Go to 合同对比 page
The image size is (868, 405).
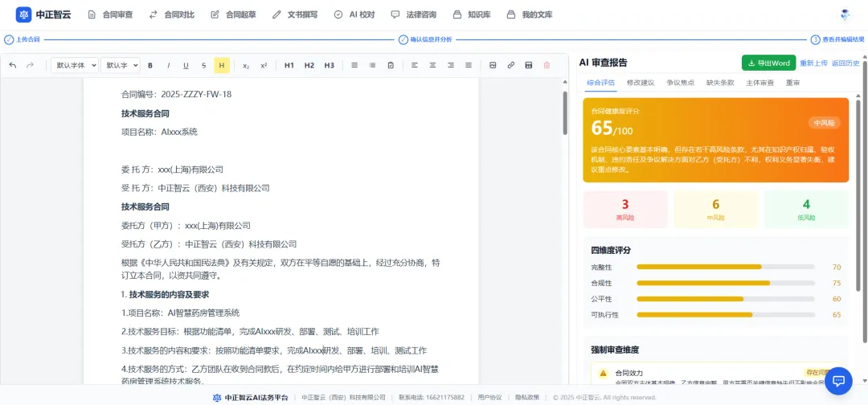click(172, 15)
